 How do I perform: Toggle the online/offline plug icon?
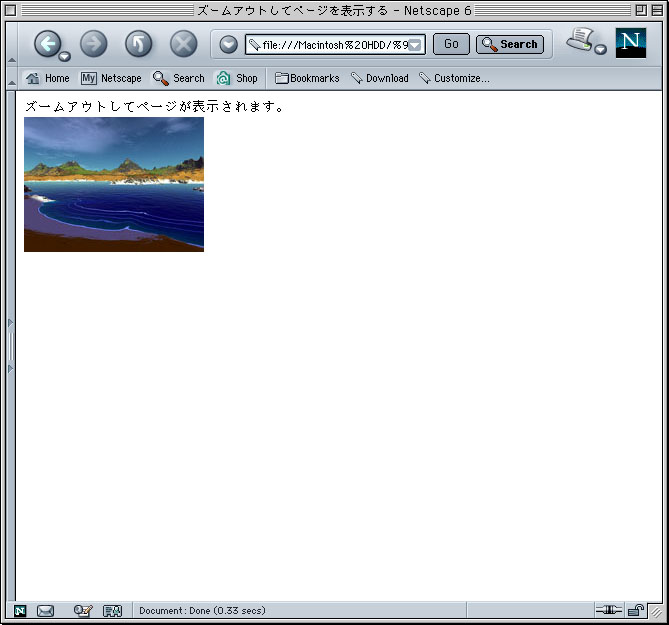click(609, 610)
